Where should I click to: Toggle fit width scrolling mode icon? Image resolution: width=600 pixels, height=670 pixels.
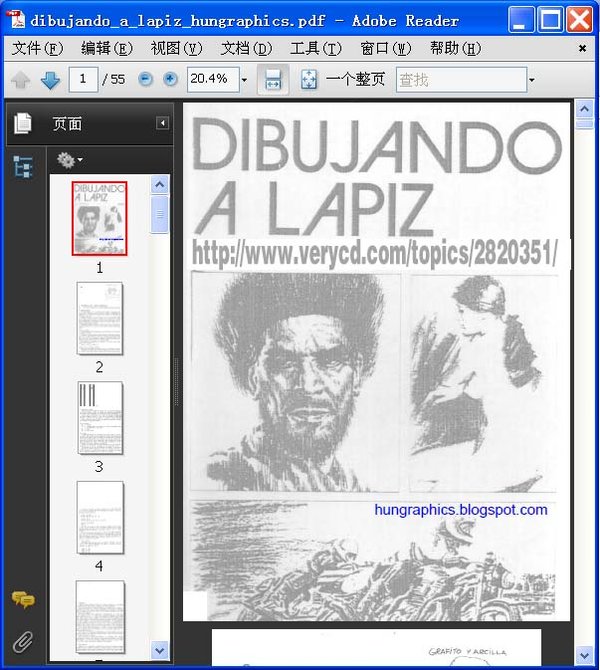pos(273,79)
